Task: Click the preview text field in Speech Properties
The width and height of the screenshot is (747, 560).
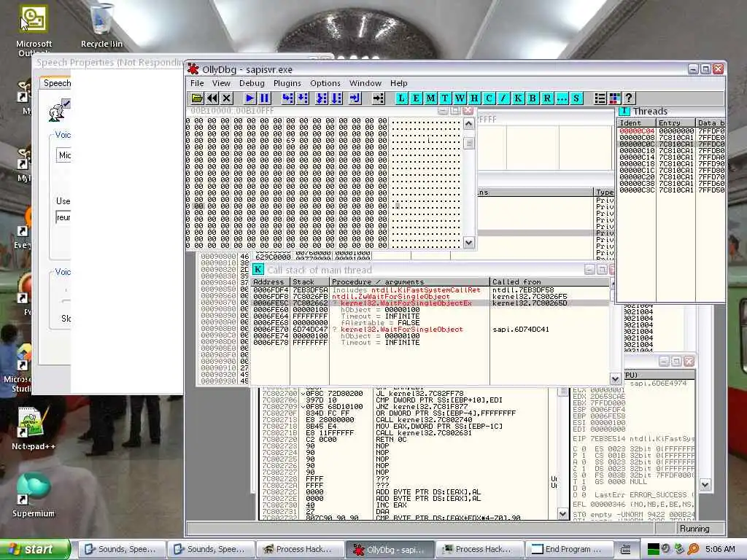Action: click(x=63, y=217)
